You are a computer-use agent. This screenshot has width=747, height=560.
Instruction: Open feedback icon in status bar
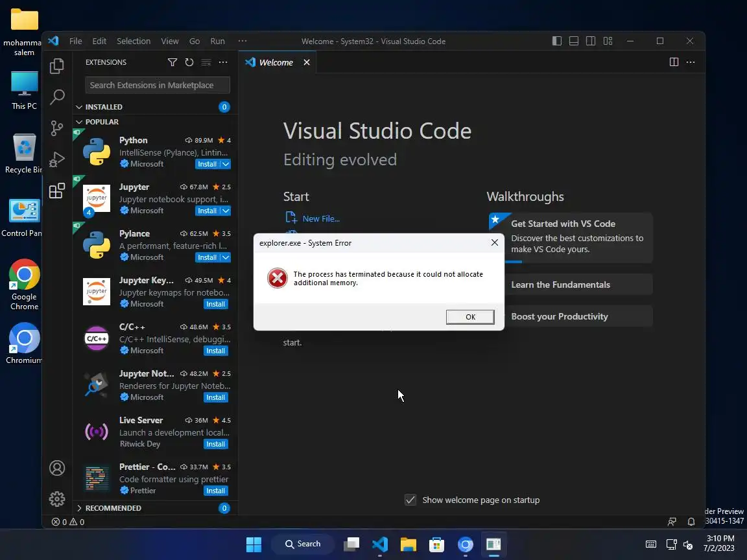[672, 522]
